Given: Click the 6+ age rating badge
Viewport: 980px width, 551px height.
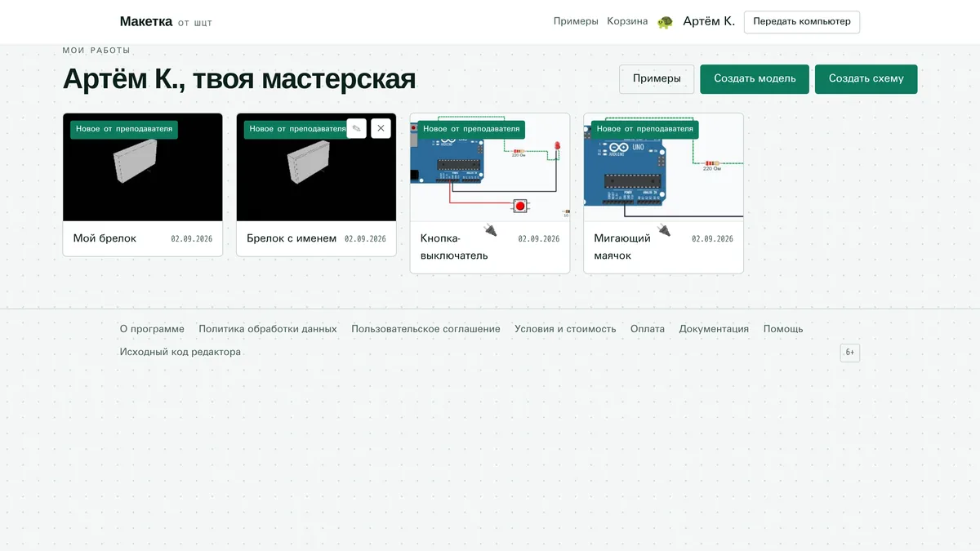Looking at the screenshot, I should (x=850, y=353).
